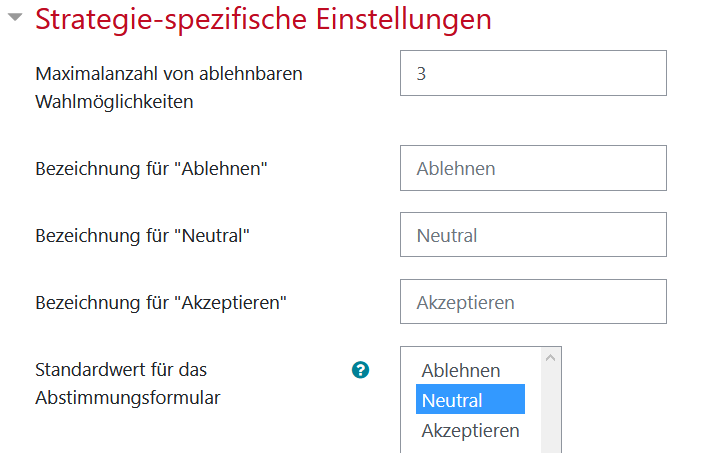This screenshot has height=453, width=705.
Task: Choose Akzeptieren in the Standardwert list
Action: (x=470, y=430)
